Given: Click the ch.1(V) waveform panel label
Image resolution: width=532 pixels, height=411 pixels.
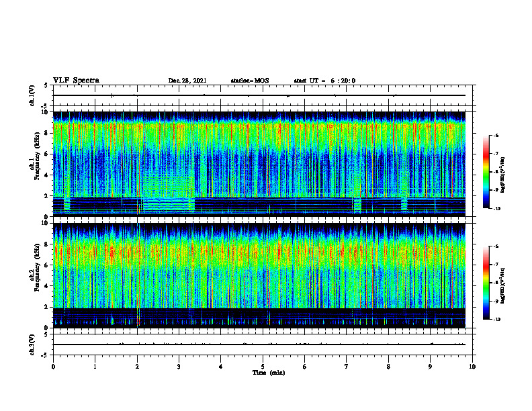Looking at the screenshot, I should pyautogui.click(x=32, y=95).
